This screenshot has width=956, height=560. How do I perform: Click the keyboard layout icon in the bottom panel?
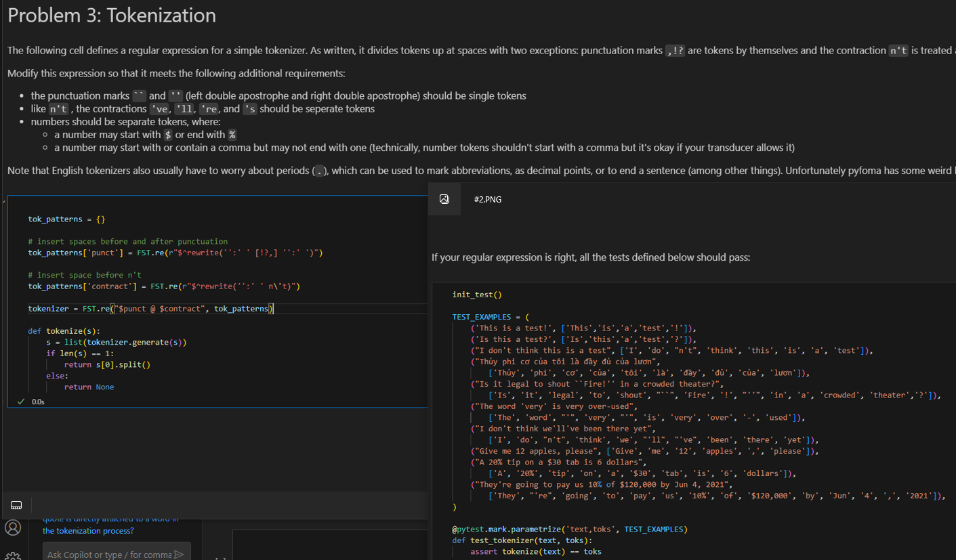pos(16,505)
